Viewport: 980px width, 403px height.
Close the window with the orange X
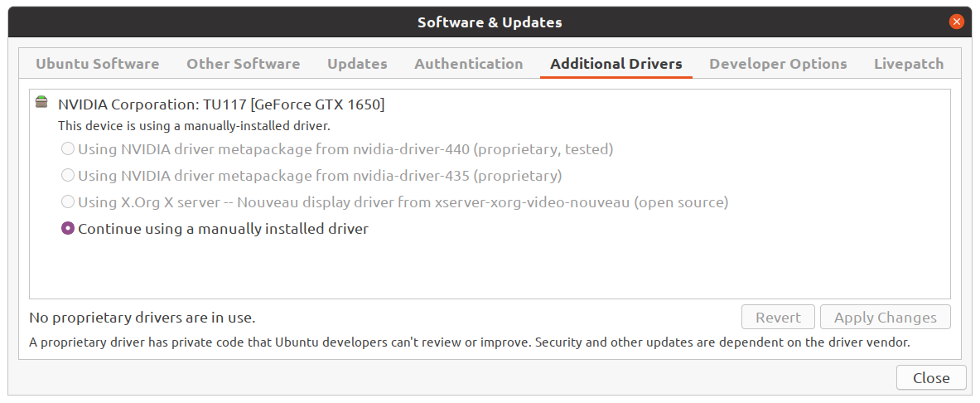[956, 22]
